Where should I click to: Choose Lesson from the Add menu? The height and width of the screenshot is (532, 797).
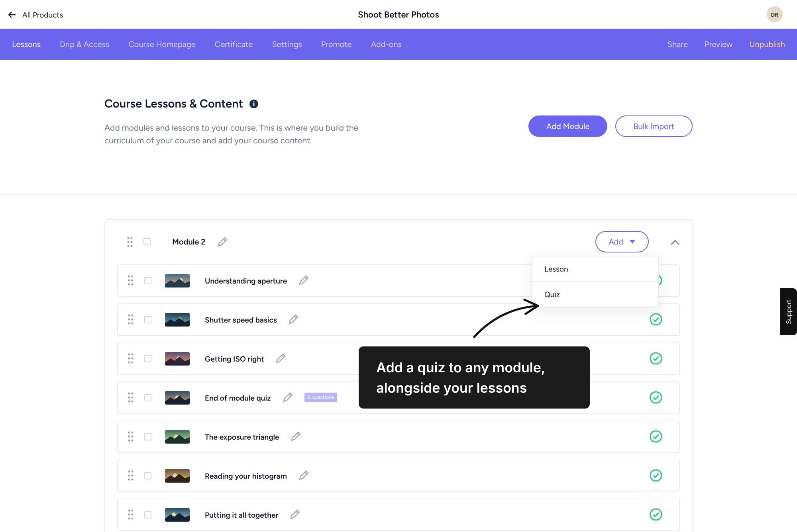[x=595, y=269]
